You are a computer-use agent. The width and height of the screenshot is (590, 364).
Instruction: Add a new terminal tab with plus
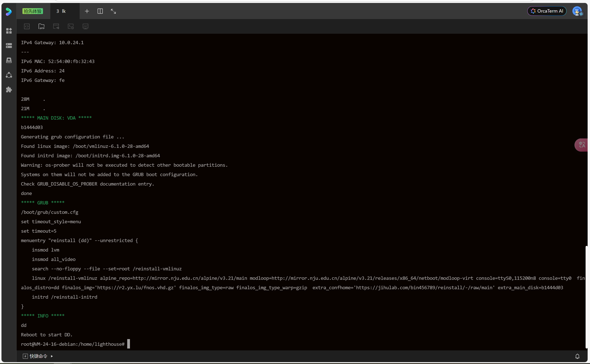click(x=87, y=11)
